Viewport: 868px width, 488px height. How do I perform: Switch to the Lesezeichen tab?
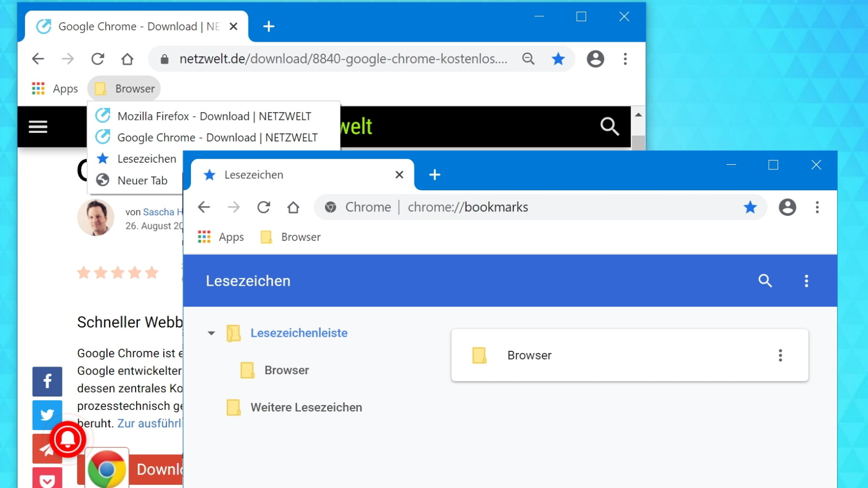click(293, 175)
